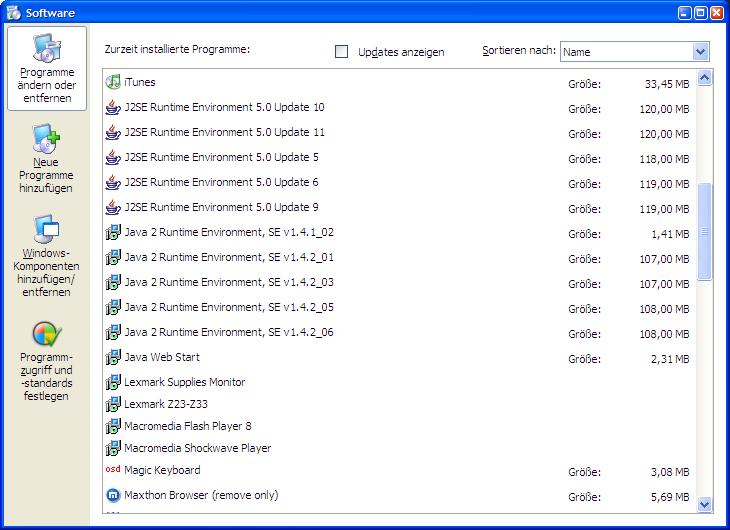The width and height of the screenshot is (730, 530).
Task: Enable the Updates anzeigen checkbox
Action: click(x=341, y=51)
